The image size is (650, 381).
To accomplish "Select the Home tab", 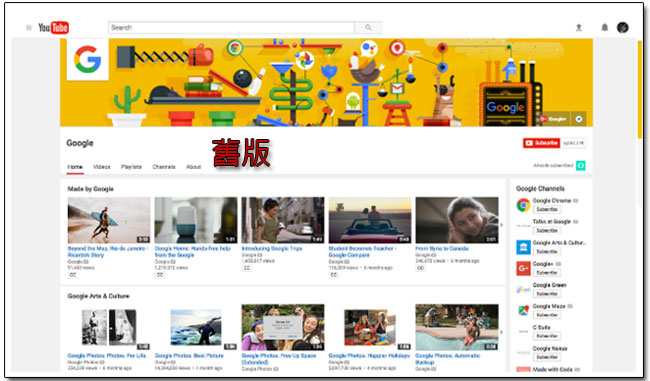I will tap(75, 167).
